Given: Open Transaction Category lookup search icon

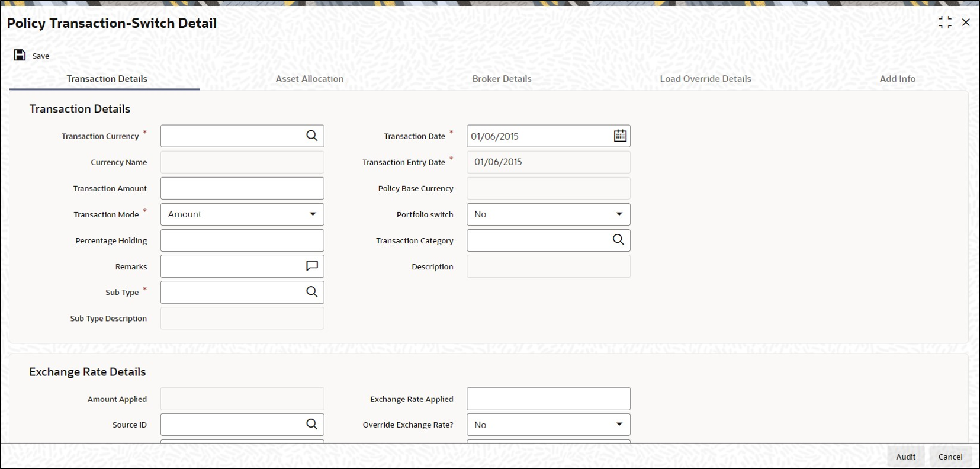Looking at the screenshot, I should point(618,240).
